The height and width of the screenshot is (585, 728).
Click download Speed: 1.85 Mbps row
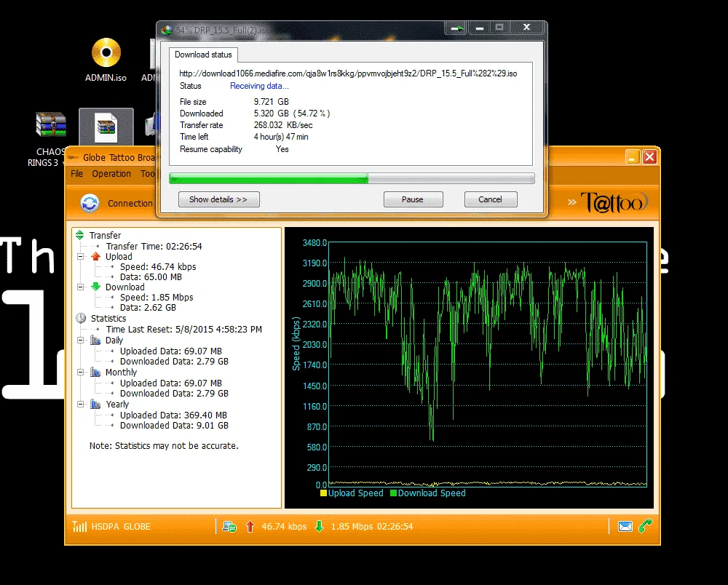[x=157, y=298]
